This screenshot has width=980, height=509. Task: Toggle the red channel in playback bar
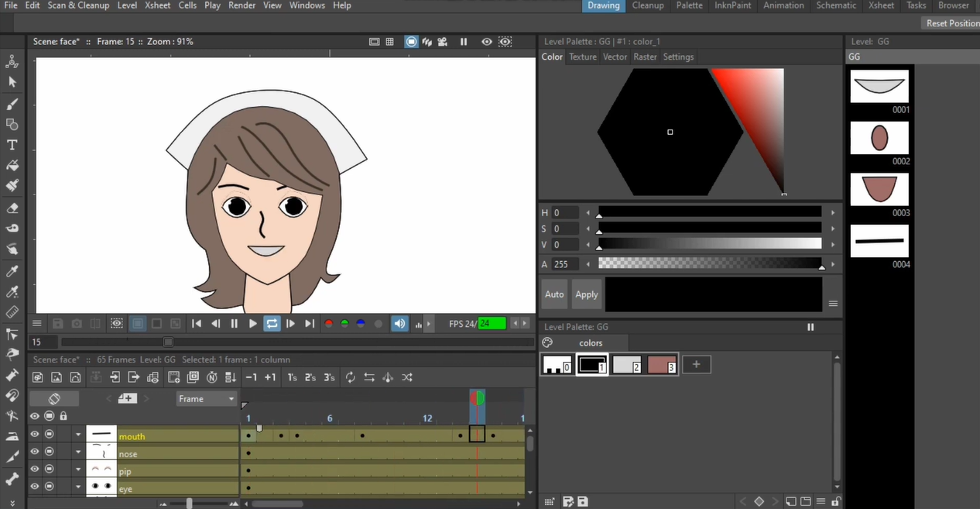[x=329, y=324]
